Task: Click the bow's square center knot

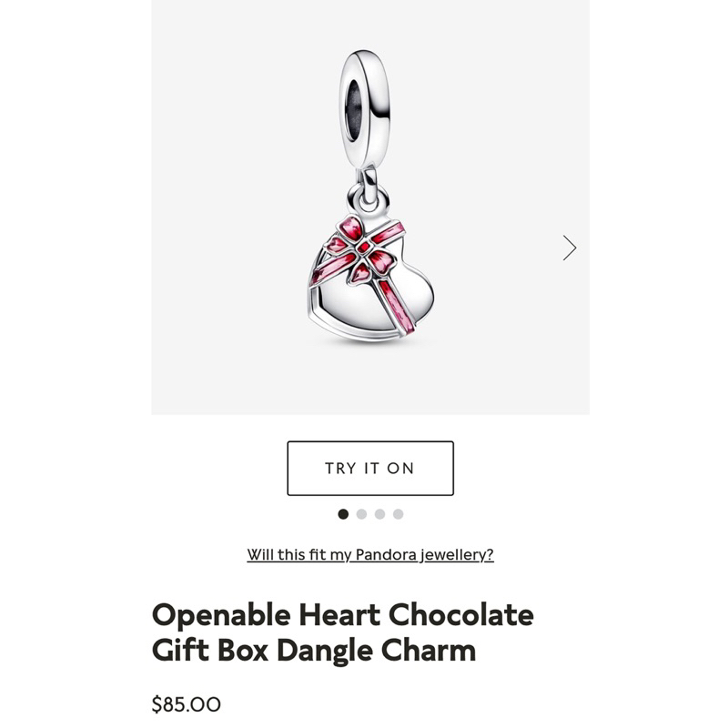Action: tap(363, 248)
